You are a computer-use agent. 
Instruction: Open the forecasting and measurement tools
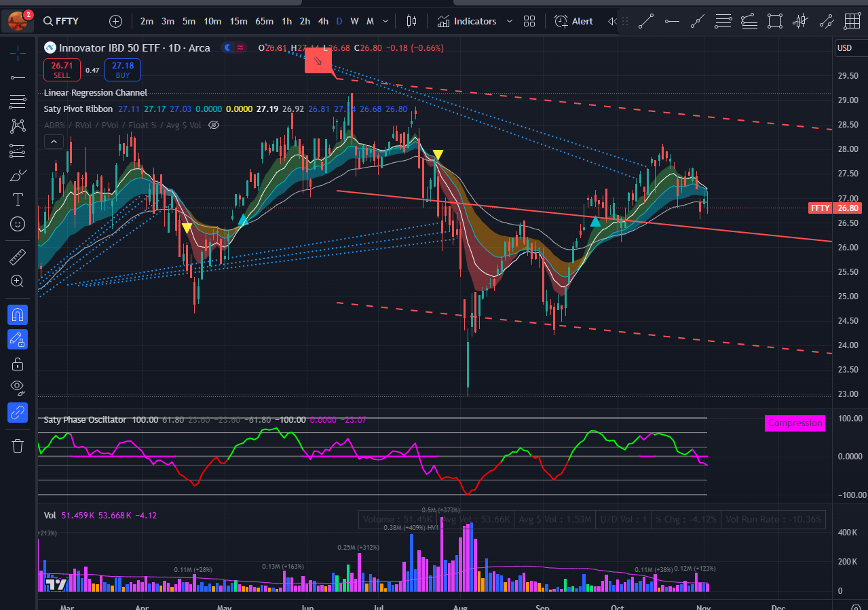point(18,151)
